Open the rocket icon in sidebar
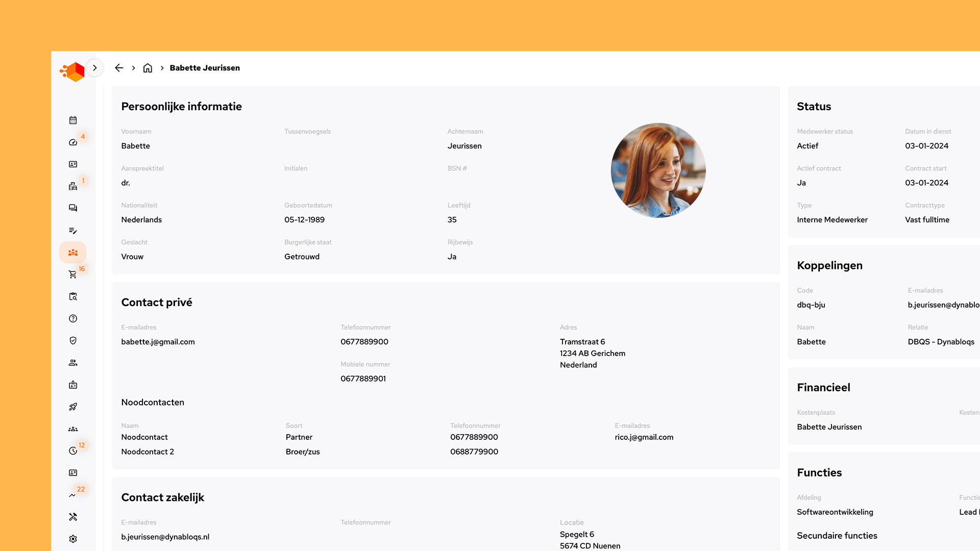Screen dimensions: 980x551 [x=73, y=407]
